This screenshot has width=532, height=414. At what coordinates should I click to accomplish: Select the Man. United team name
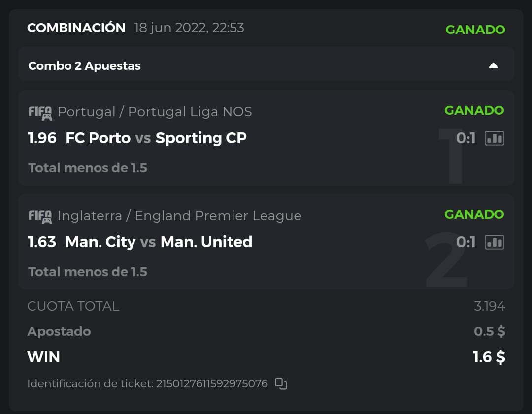pos(206,242)
